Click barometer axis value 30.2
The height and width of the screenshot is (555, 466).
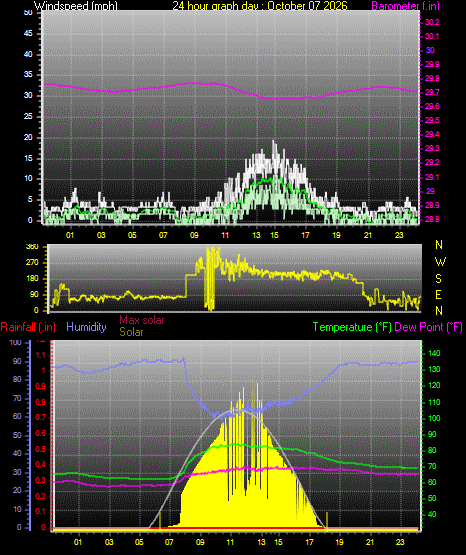click(432, 22)
